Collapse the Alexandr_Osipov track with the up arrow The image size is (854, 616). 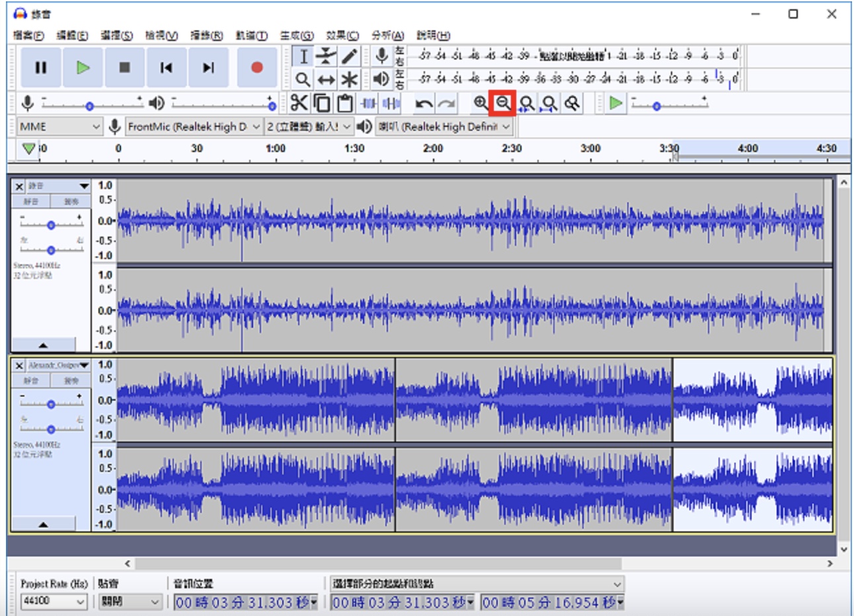pyautogui.click(x=43, y=525)
